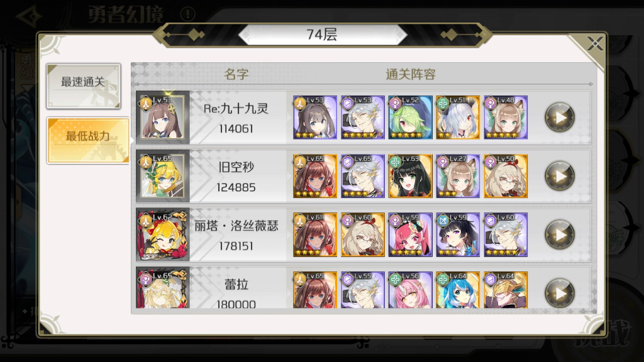Select green-haired Lv.52 hero in first lineup

point(410,118)
